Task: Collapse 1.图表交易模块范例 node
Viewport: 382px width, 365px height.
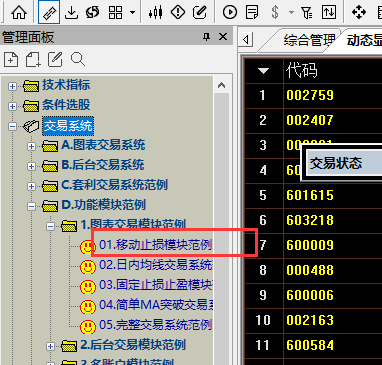Action: (x=50, y=227)
